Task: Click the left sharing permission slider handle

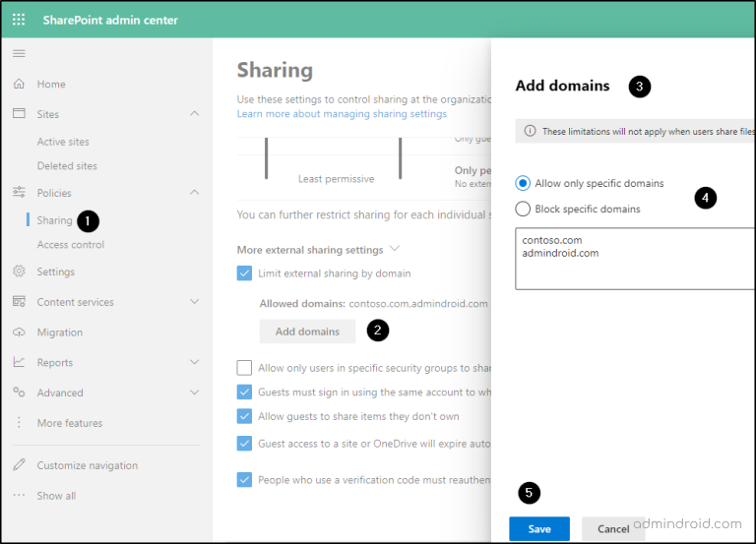Action: tap(266, 158)
